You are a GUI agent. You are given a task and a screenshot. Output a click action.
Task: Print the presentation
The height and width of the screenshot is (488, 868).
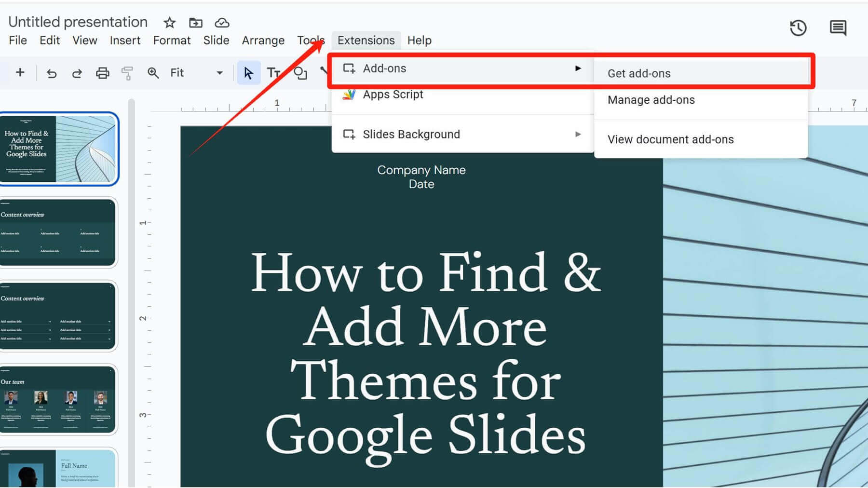pos(102,73)
